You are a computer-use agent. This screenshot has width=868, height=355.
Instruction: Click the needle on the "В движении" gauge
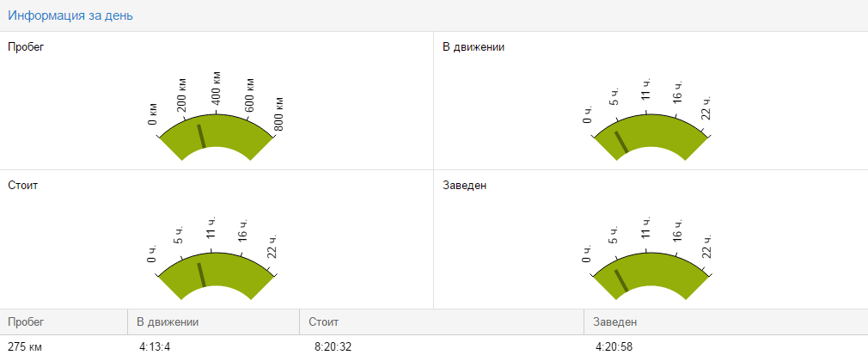[621, 142]
